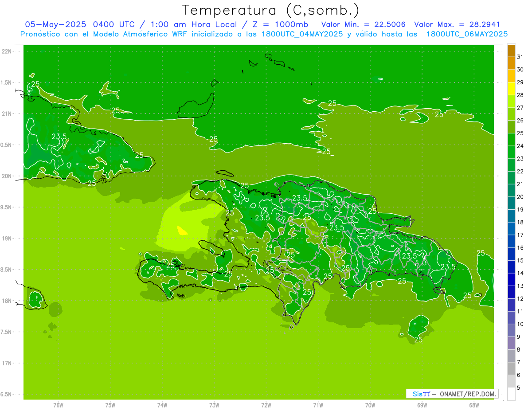Click the '71W' longitude label
This screenshot has height=411, width=532.
[318, 405]
